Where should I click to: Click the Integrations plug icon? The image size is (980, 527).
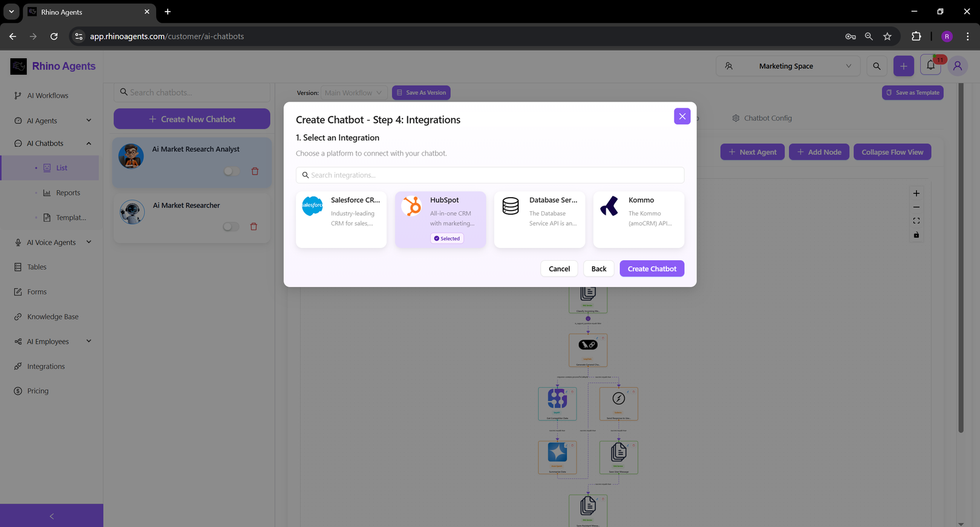tap(18, 367)
